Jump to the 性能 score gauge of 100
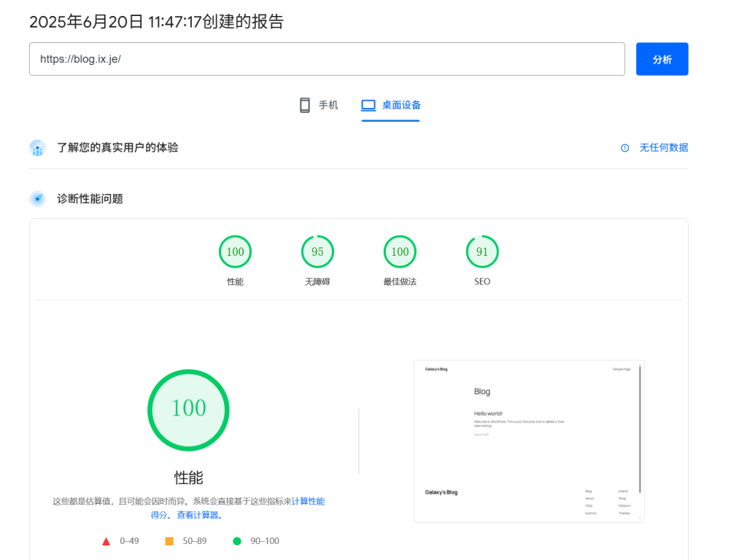The height and width of the screenshot is (560, 747). tap(235, 252)
